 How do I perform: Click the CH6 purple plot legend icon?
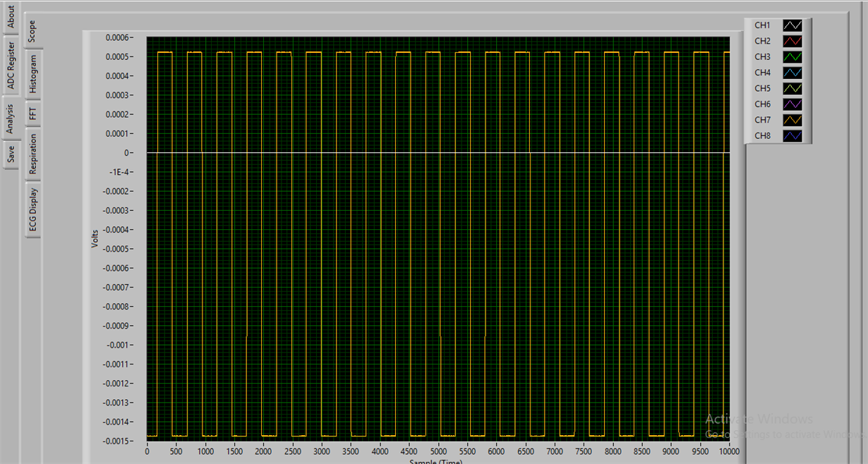pyautogui.click(x=793, y=104)
